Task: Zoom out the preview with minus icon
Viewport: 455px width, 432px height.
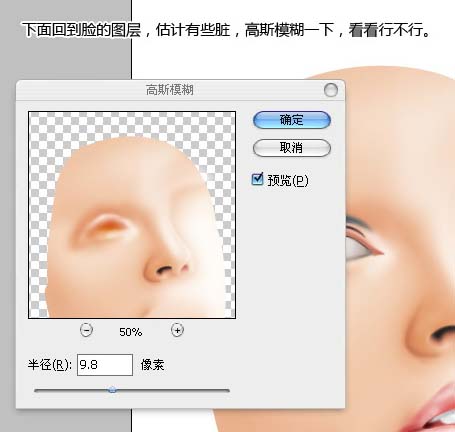Action: [x=86, y=330]
